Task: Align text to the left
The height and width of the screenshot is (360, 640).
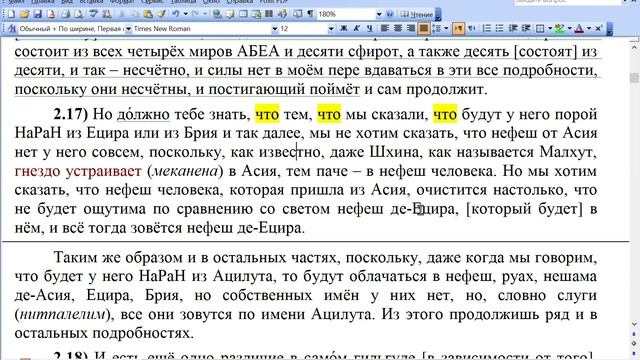Action: pos(384,28)
